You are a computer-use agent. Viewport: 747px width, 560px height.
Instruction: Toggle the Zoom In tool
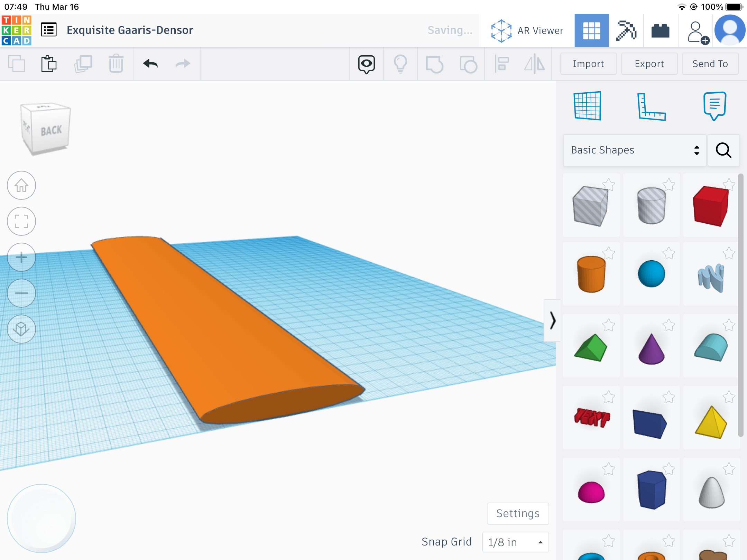tap(22, 258)
